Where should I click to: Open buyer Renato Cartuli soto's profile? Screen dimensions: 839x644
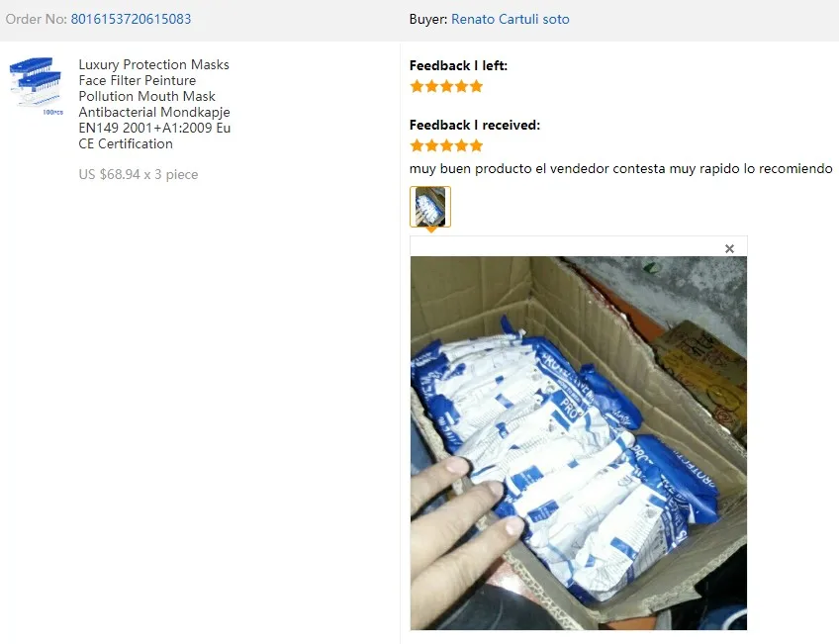coord(510,19)
